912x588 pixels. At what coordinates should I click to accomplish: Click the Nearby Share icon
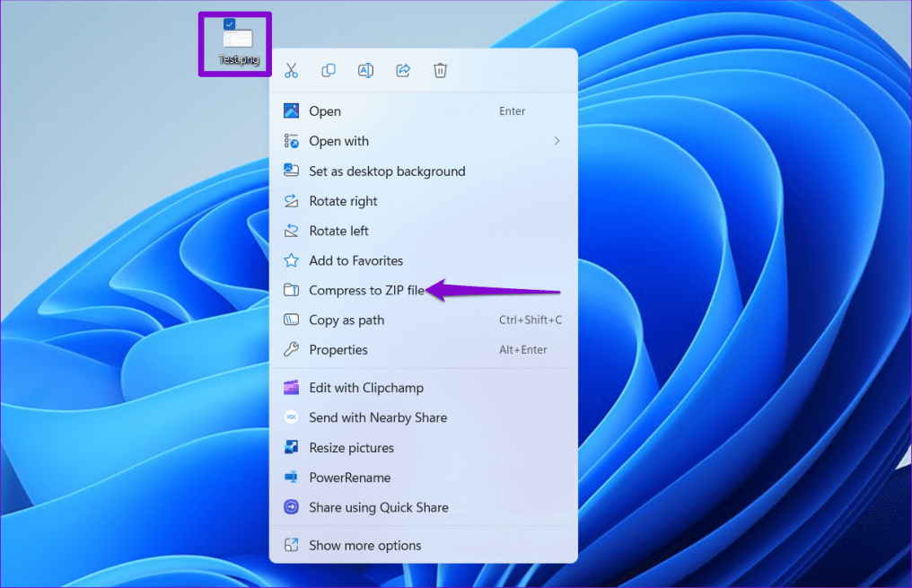[x=292, y=417]
